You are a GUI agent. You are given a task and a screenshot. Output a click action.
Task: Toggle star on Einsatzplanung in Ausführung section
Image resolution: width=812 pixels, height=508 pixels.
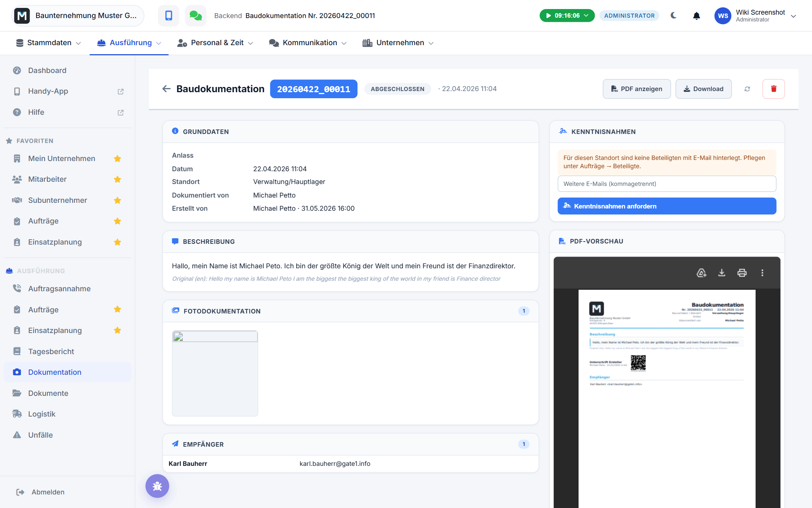(117, 330)
